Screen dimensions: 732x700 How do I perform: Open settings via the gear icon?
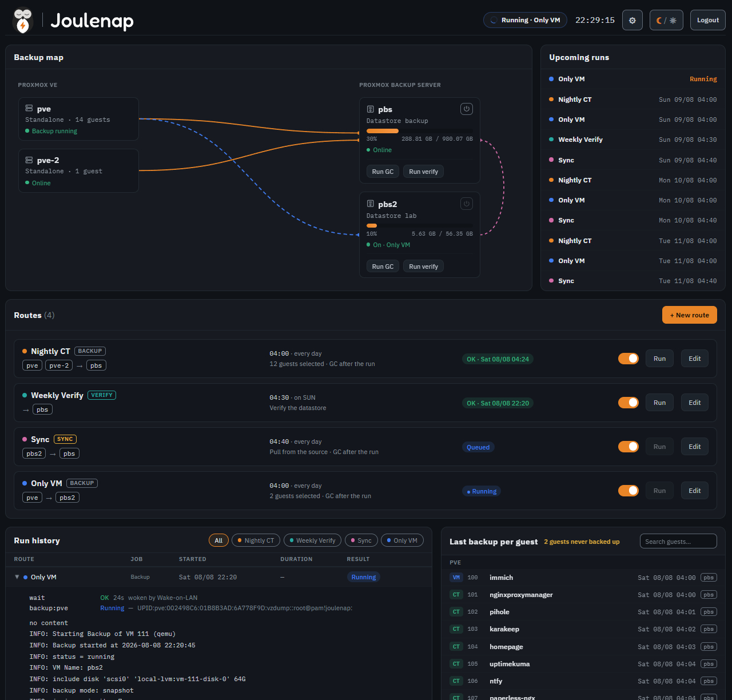(x=632, y=20)
